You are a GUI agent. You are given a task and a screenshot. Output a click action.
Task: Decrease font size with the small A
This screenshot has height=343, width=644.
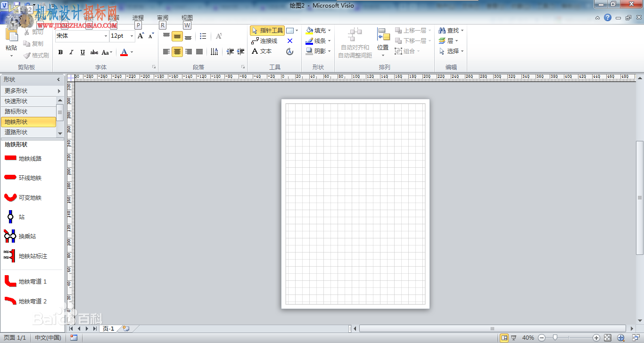pos(151,36)
